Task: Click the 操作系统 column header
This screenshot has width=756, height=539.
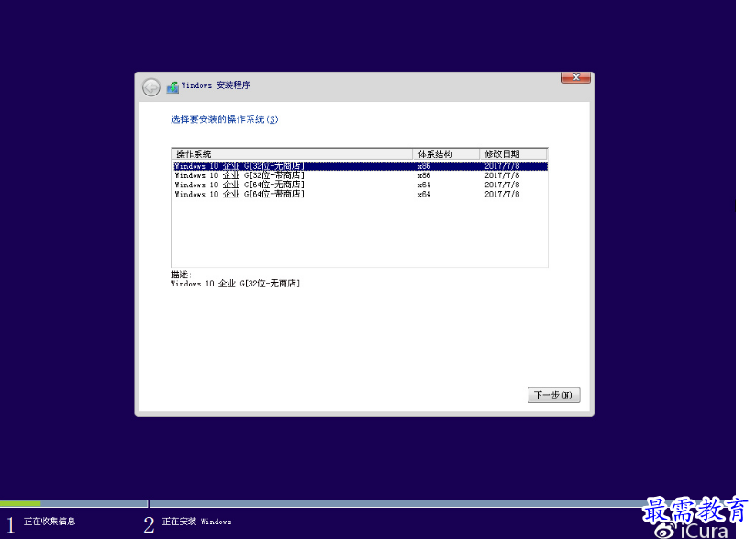Action: [x=292, y=154]
